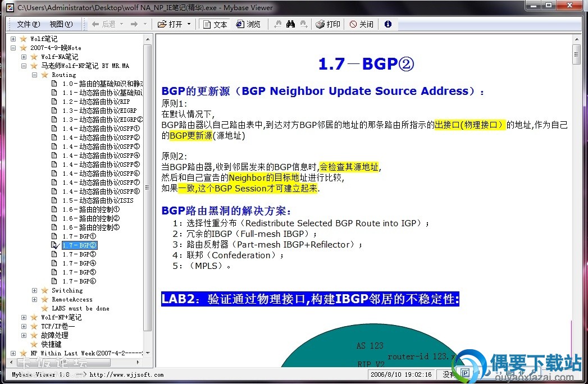Image resolution: width=588 pixels, height=384 pixels.
Task: Collapse the Routing tree node
Action: click(x=34, y=75)
